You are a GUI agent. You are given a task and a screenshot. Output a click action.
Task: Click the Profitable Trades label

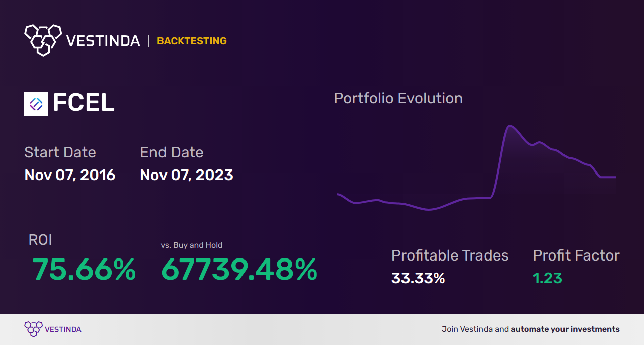(x=450, y=255)
